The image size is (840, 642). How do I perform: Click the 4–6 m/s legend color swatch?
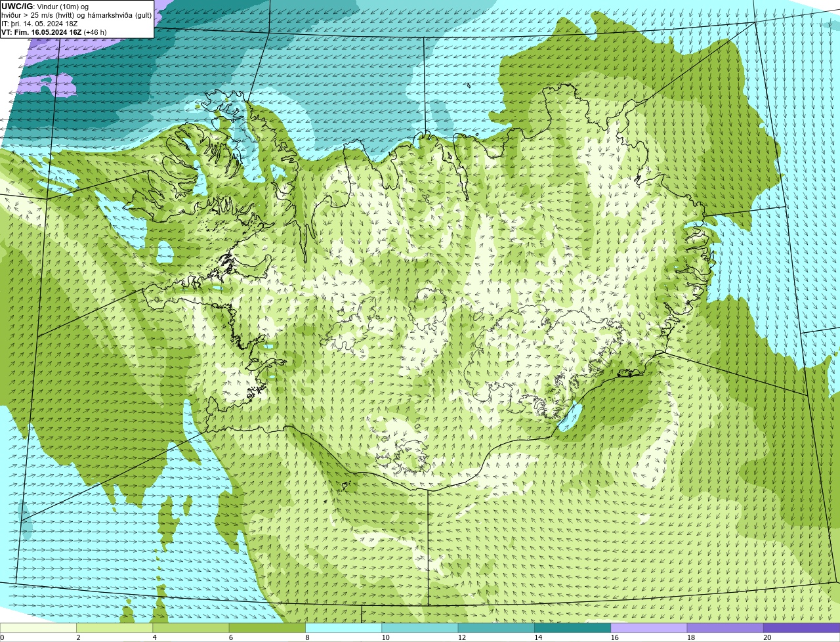coord(191,628)
